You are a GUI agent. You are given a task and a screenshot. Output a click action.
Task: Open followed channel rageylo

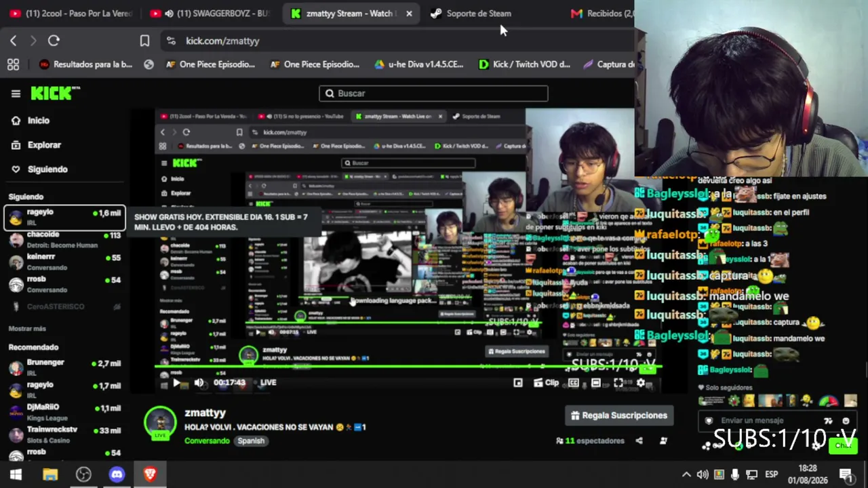coord(65,218)
